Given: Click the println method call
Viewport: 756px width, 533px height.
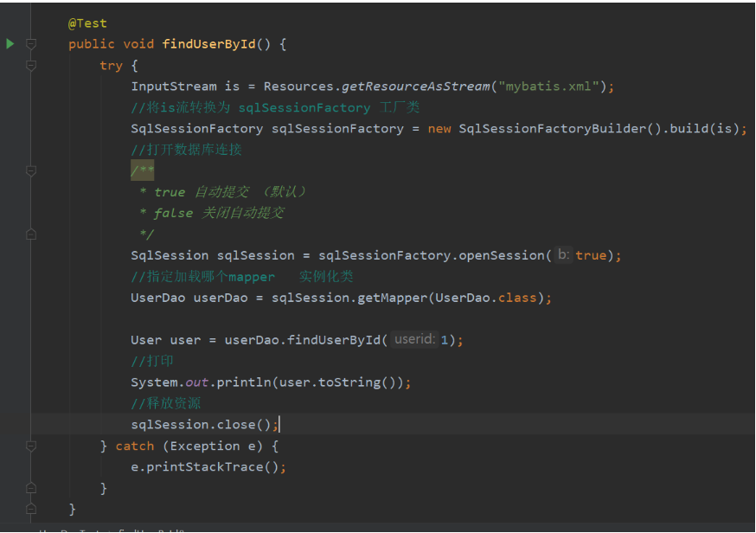Looking at the screenshot, I should [244, 382].
